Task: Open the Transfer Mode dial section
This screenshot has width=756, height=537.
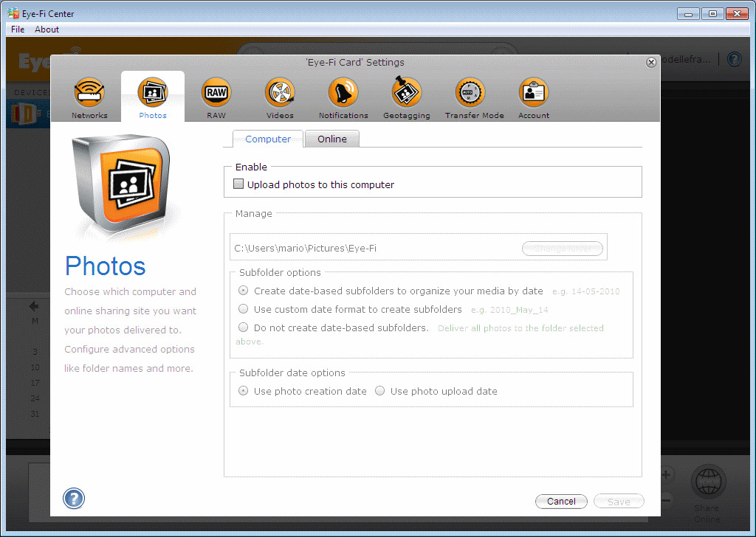Action: (x=474, y=98)
